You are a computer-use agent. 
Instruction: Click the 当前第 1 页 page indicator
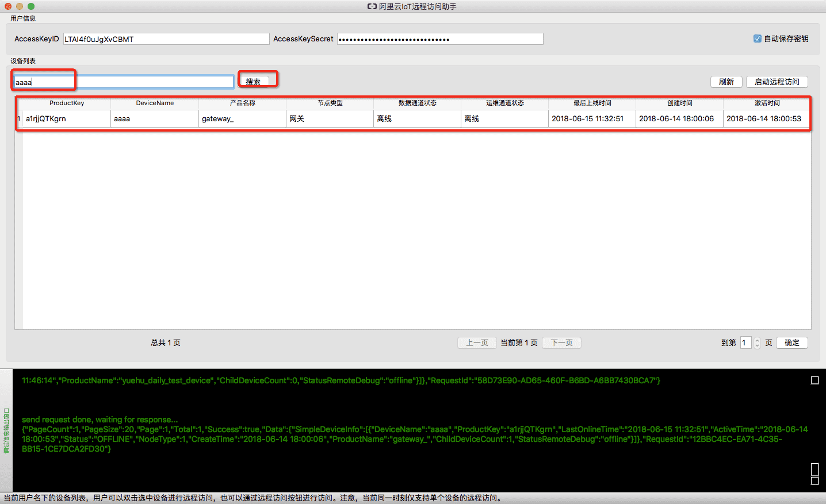[x=519, y=343]
